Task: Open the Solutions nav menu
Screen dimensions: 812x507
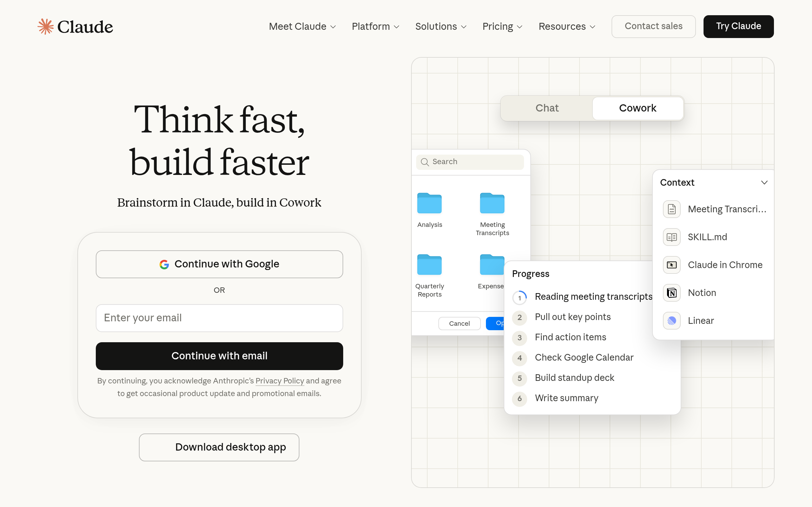Action: tap(441, 27)
